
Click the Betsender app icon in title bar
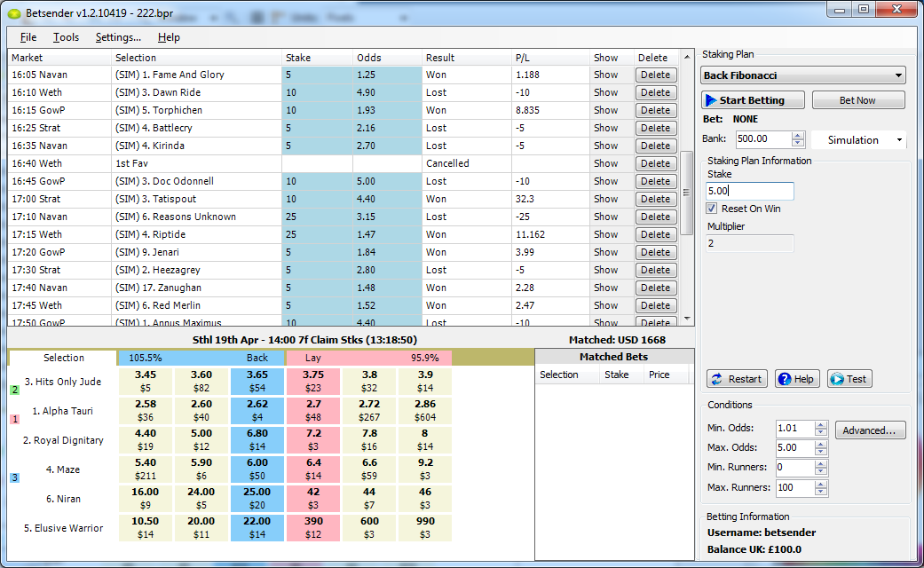(x=13, y=13)
